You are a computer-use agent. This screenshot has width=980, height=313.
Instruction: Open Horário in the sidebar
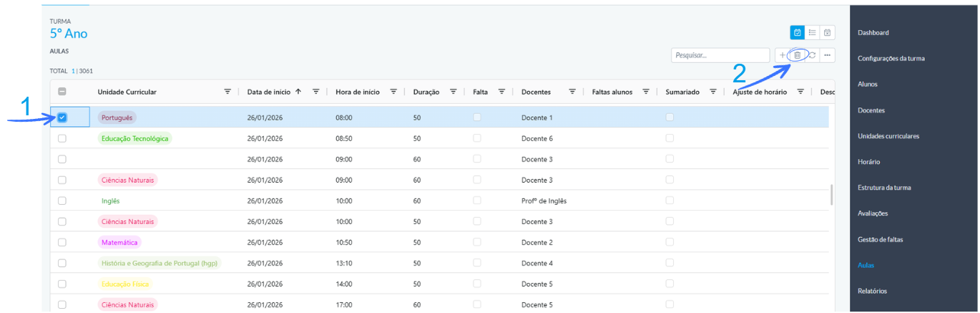click(868, 162)
